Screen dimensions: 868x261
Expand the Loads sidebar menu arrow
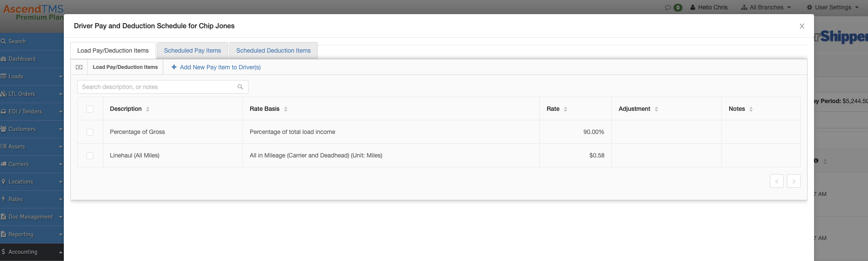[x=61, y=77]
